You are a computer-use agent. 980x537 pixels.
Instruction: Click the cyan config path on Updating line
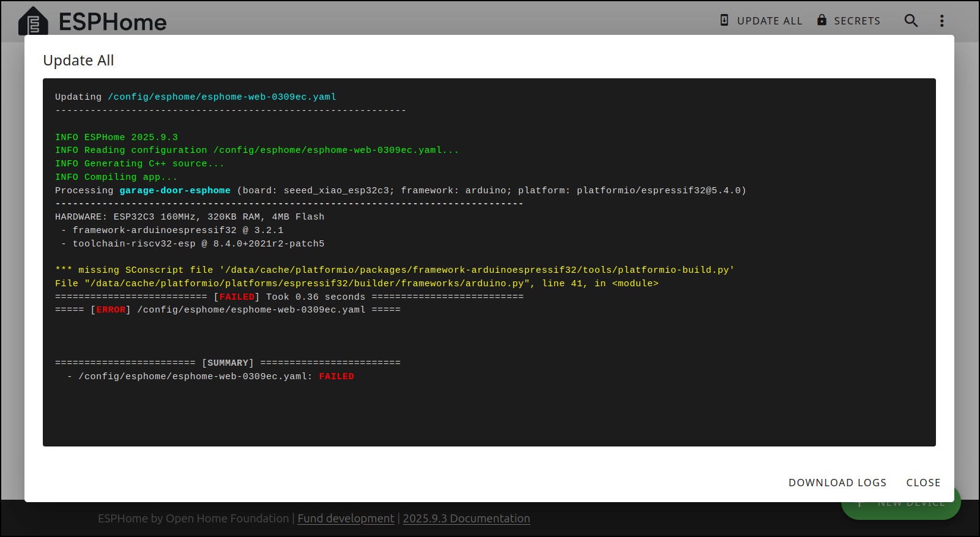(222, 97)
